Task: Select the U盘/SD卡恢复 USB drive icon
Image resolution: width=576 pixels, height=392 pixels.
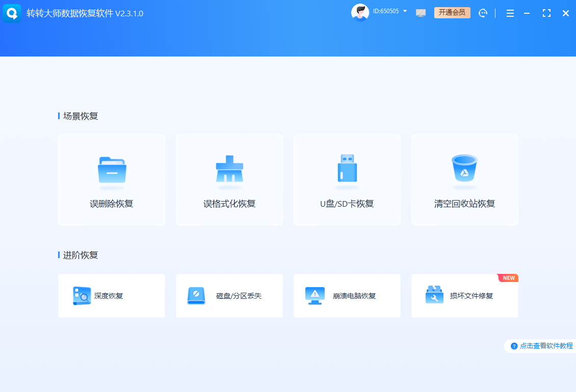Action: (x=347, y=168)
